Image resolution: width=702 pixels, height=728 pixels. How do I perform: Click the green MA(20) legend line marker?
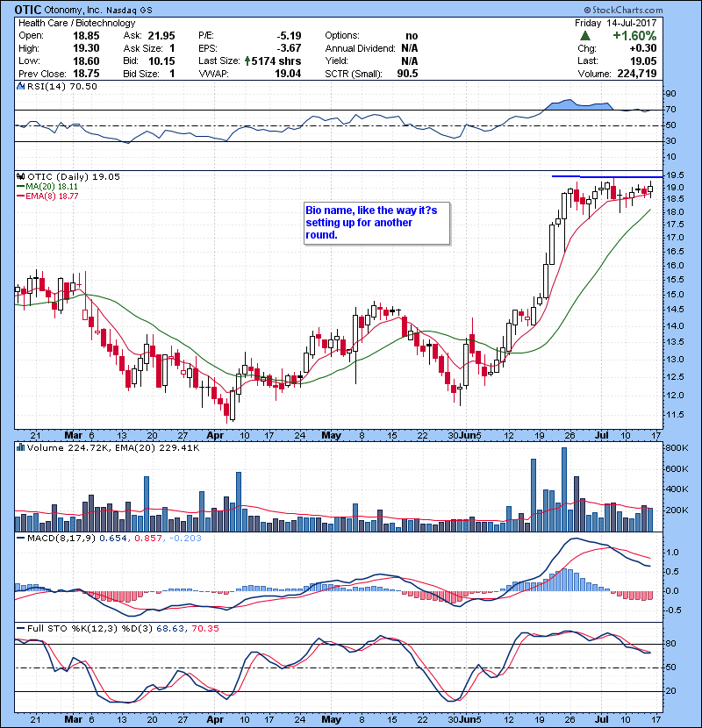click(20, 186)
